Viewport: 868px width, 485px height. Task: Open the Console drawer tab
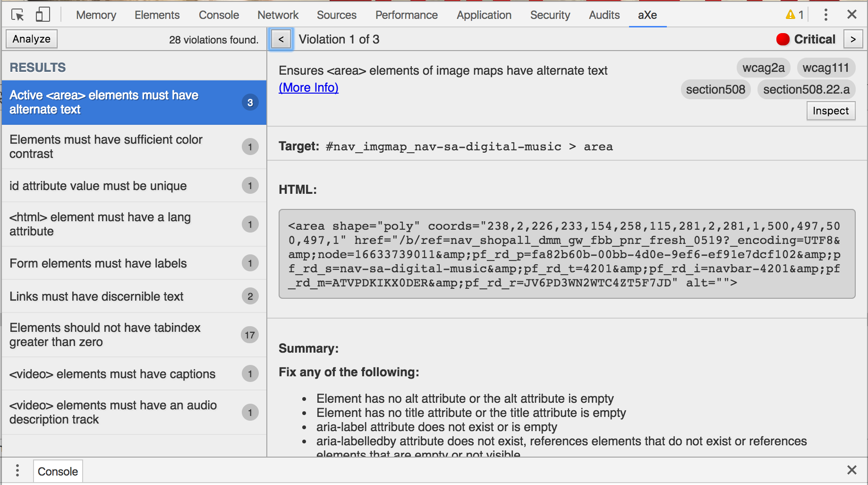point(58,471)
